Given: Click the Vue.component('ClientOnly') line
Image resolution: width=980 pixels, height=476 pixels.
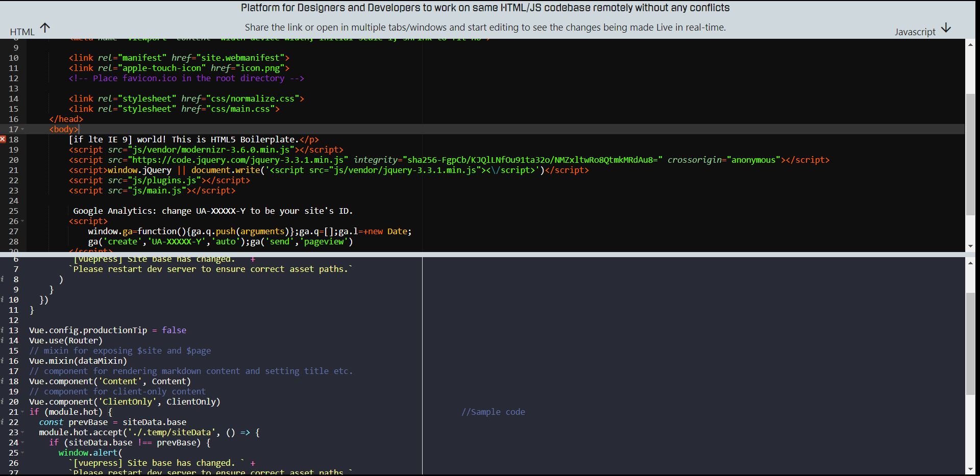Looking at the screenshot, I should click(x=125, y=402).
